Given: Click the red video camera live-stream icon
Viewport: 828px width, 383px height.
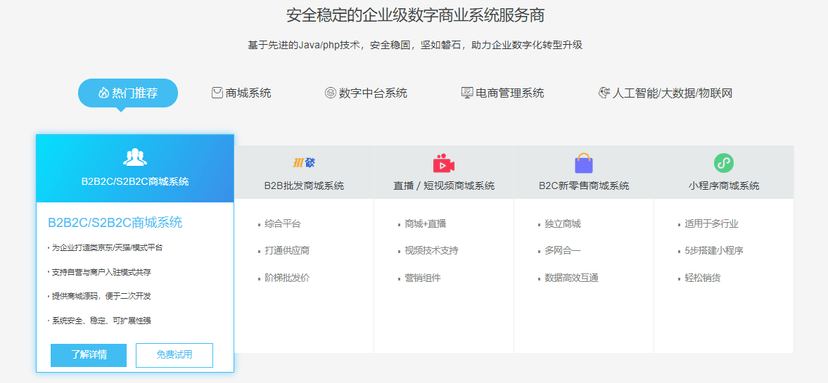Looking at the screenshot, I should click(444, 163).
